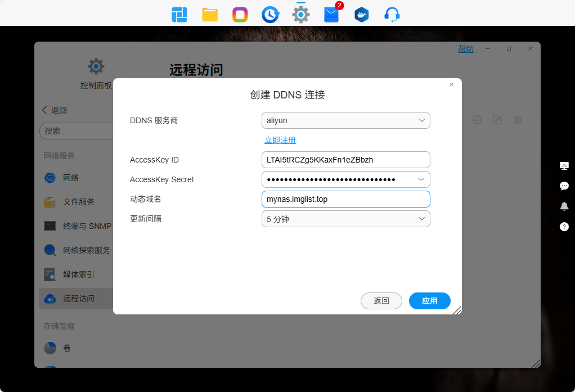The height and width of the screenshot is (392, 575).
Task: Select 远程访问 in the sidebar
Action: [x=77, y=299]
